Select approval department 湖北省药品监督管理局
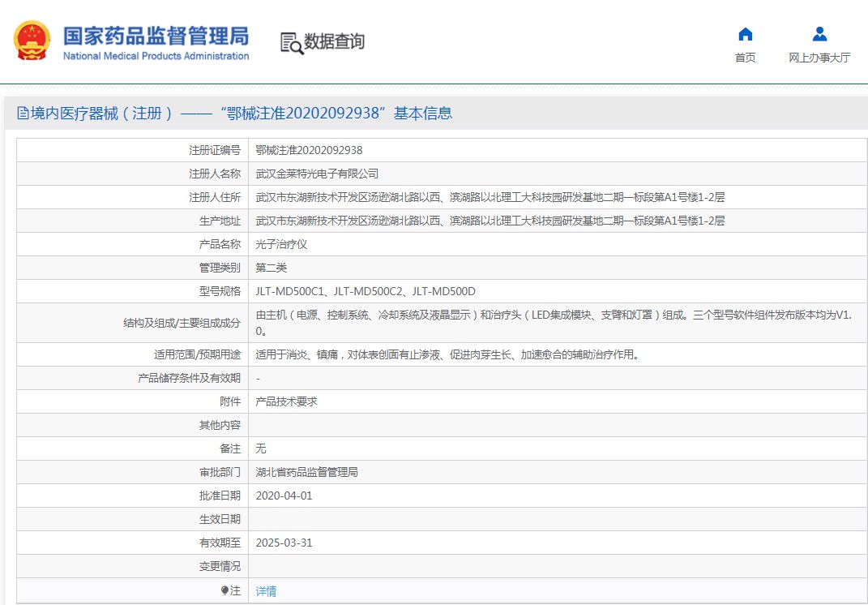 click(x=306, y=473)
